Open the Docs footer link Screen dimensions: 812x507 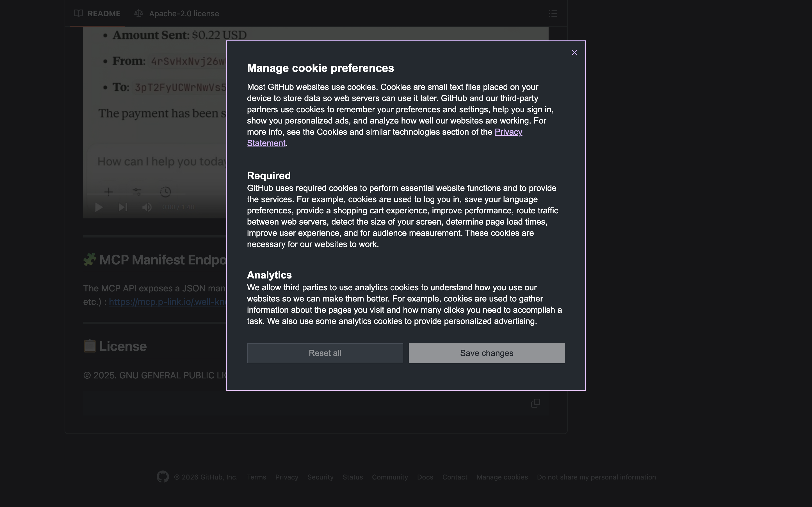coord(425,477)
